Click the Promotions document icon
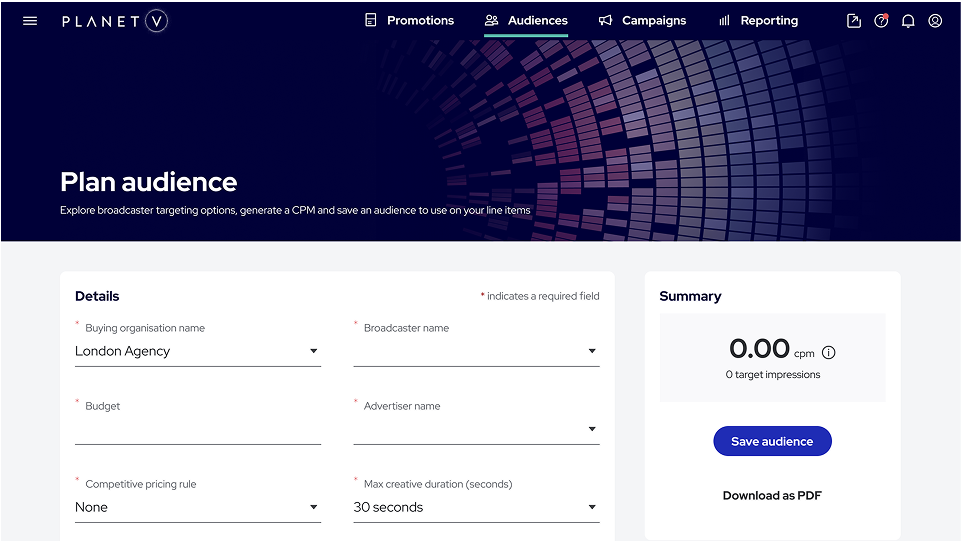This screenshot has height=541, width=961. coord(370,20)
